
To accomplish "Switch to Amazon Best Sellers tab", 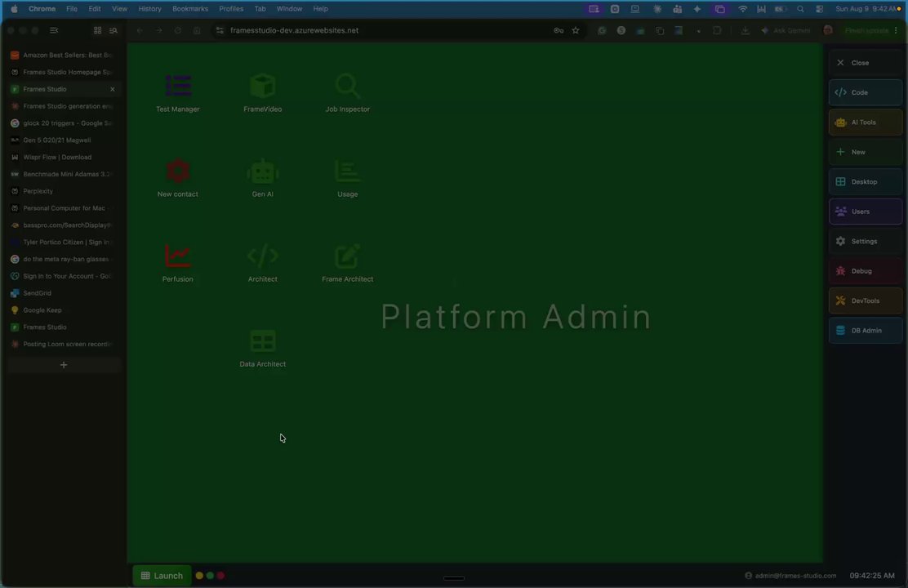I will 63,55.
